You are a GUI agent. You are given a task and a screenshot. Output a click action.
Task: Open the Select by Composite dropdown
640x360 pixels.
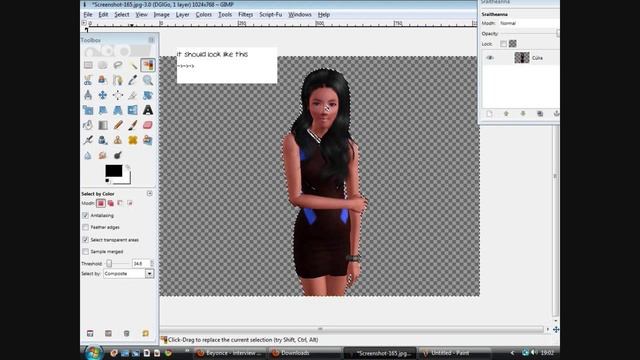tap(129, 273)
